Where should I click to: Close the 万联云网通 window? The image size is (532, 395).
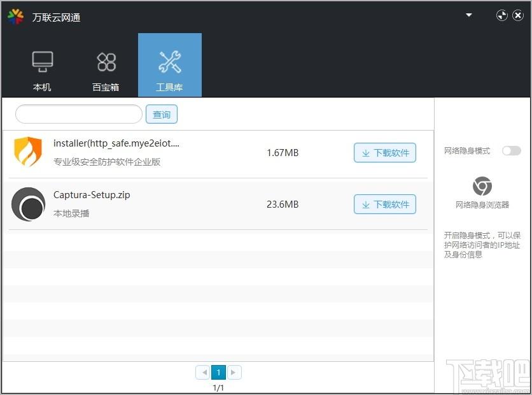pyautogui.click(x=518, y=15)
